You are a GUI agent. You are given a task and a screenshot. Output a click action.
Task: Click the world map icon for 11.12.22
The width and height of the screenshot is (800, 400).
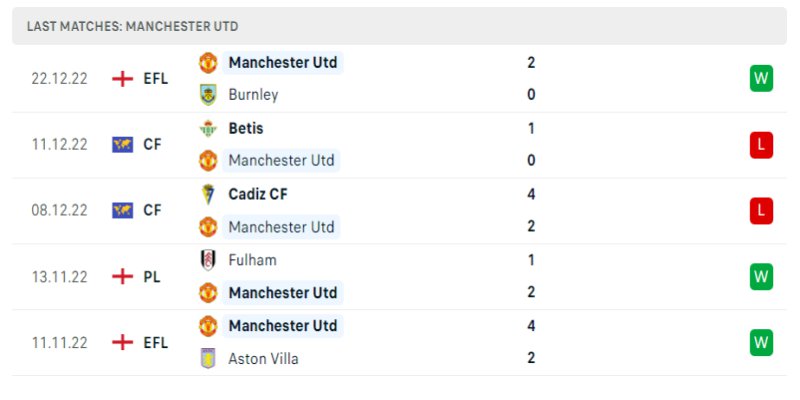coord(123,144)
